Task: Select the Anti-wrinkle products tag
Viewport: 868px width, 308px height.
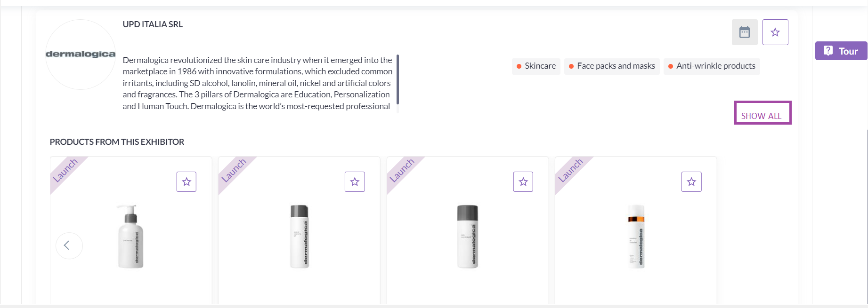Action: pyautogui.click(x=711, y=66)
